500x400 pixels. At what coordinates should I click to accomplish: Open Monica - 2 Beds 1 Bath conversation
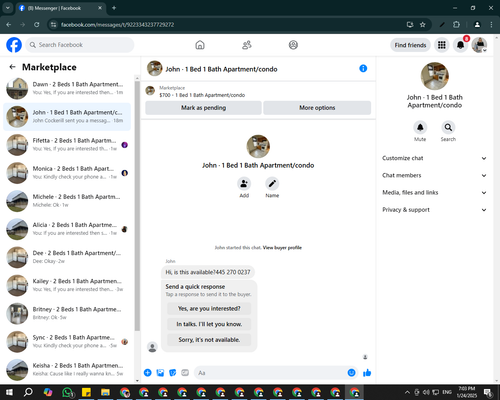[67, 173]
